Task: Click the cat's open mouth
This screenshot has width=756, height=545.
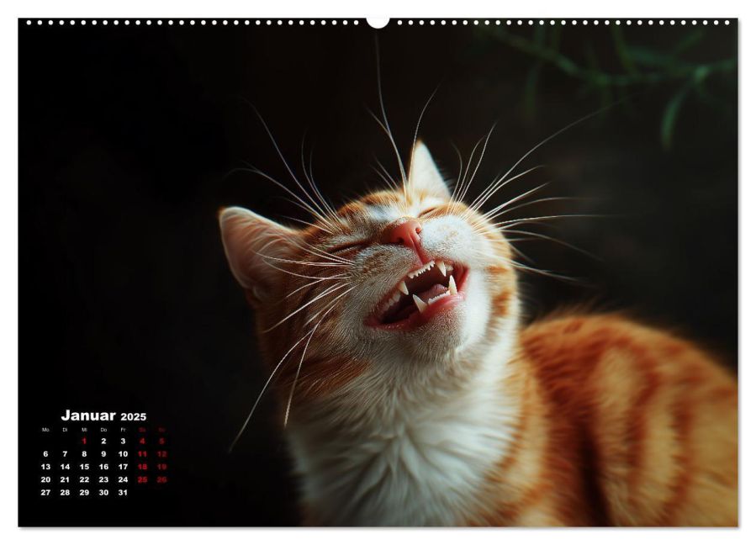Action: (x=423, y=294)
